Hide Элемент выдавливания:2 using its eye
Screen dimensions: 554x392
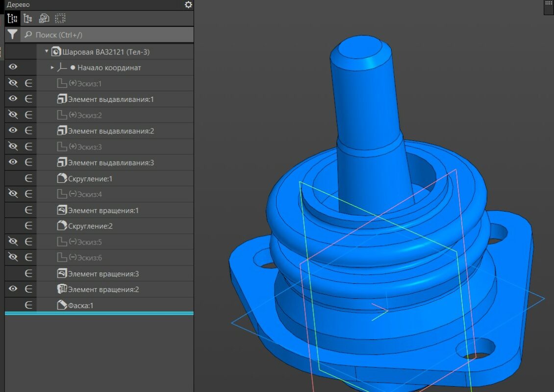(x=13, y=130)
